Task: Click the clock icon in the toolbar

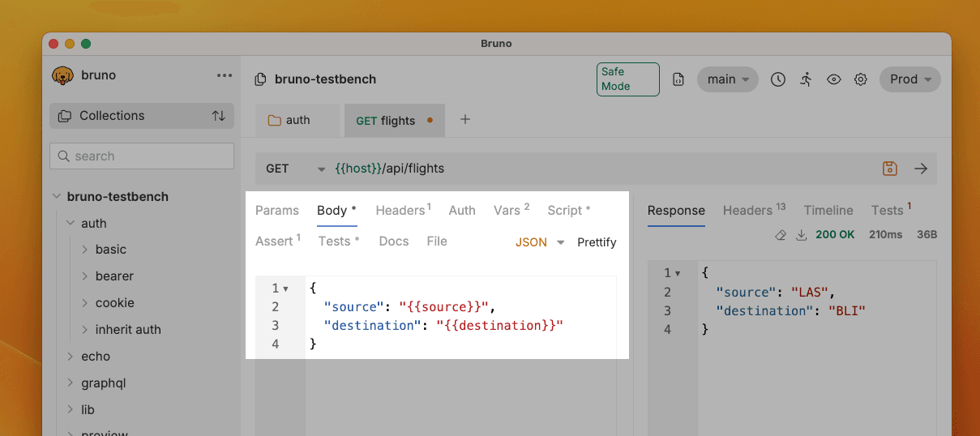Action: pyautogui.click(x=778, y=79)
